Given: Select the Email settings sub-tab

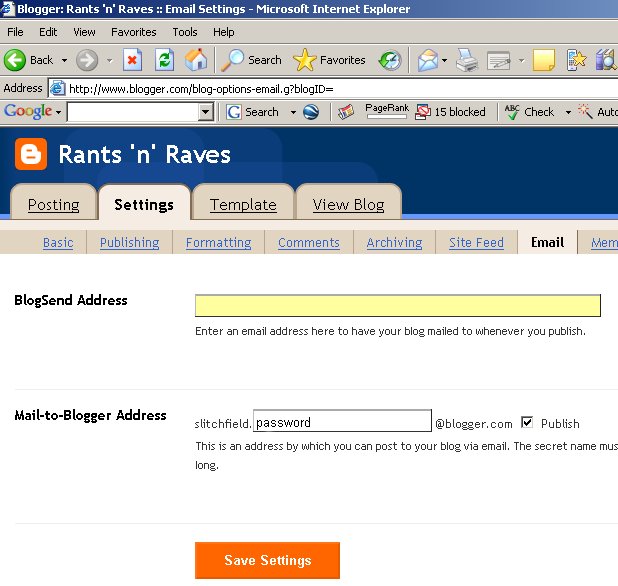Looking at the screenshot, I should [x=547, y=242].
